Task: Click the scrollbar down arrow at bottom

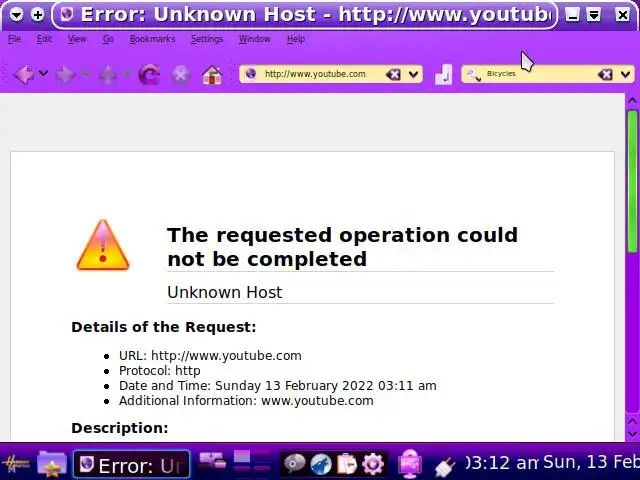Action: (632, 433)
